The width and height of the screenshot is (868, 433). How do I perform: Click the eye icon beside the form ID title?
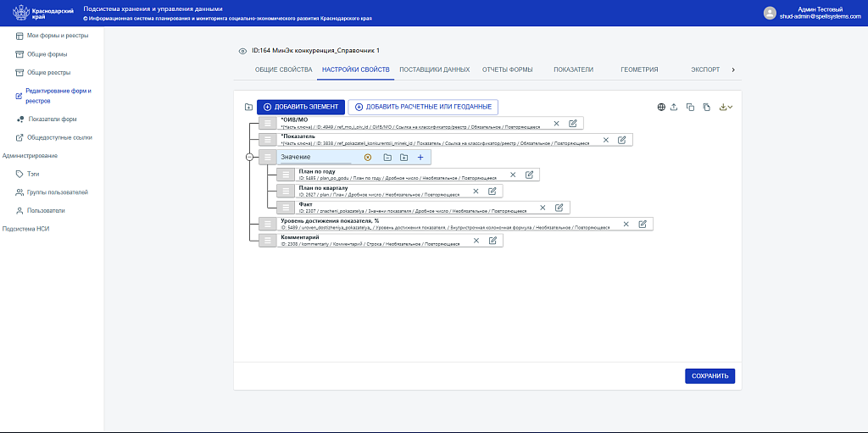pyautogui.click(x=242, y=51)
